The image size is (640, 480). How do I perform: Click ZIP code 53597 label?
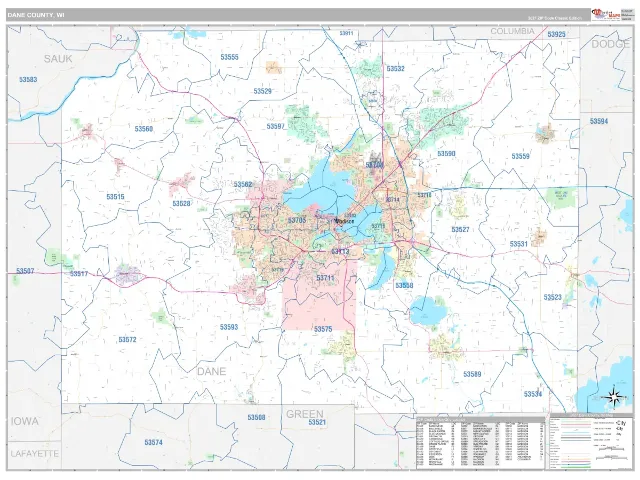276,127
